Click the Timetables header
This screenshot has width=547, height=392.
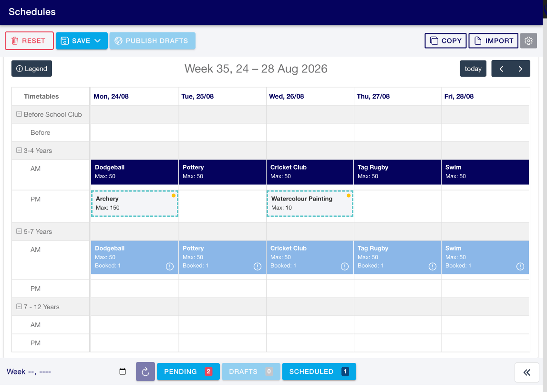(41, 96)
